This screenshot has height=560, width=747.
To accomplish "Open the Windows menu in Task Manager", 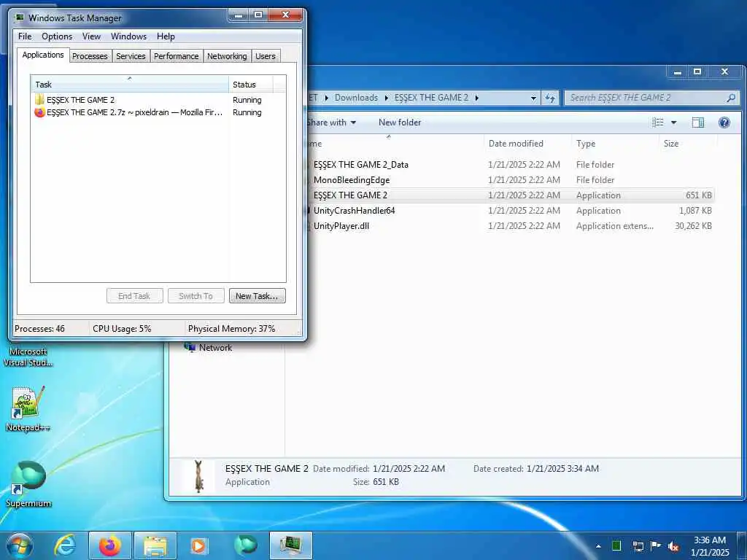I will click(x=128, y=36).
